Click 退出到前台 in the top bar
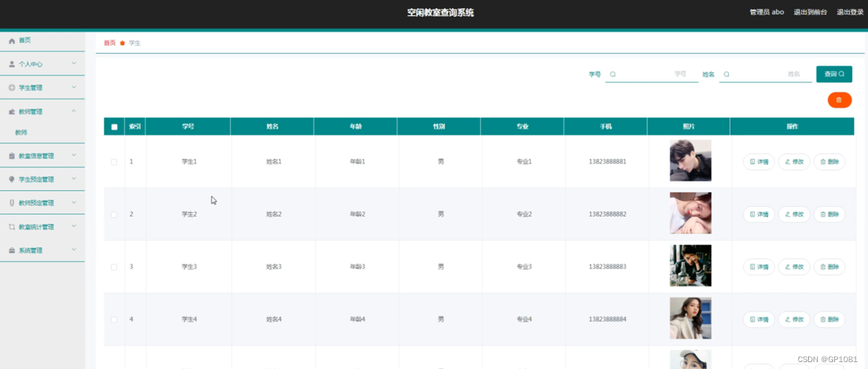The width and height of the screenshot is (868, 369). [x=810, y=12]
